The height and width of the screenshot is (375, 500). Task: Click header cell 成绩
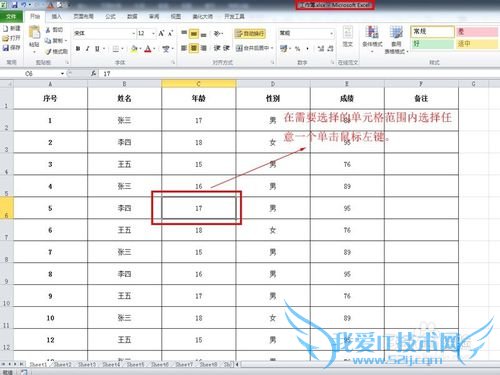tap(347, 98)
